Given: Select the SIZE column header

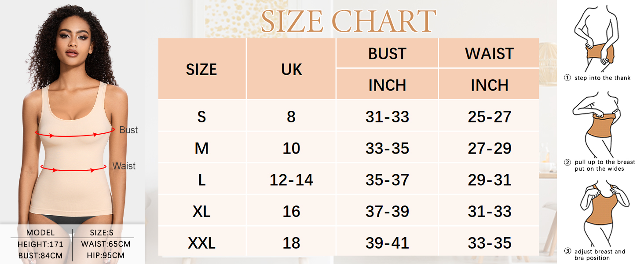Looking at the screenshot, I should 201,70.
